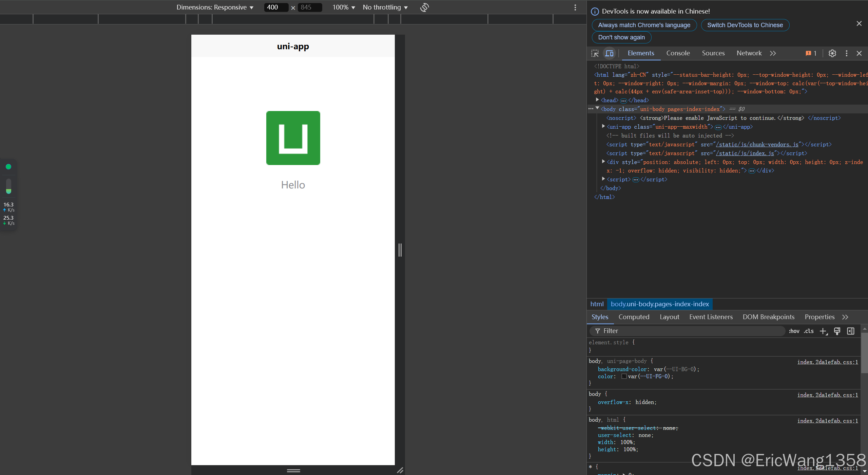Toggle element state with :hov
The image size is (868, 475).
(x=794, y=331)
